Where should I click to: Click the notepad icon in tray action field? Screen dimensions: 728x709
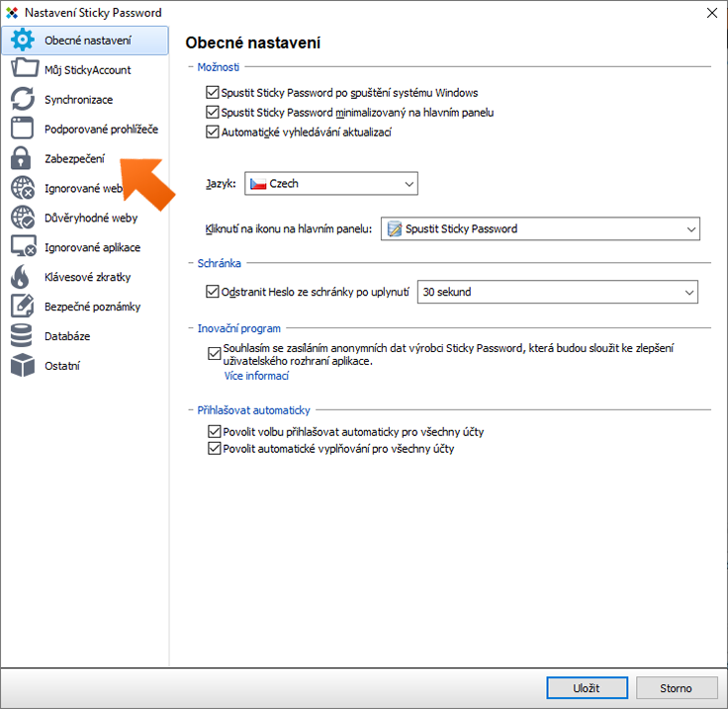(x=395, y=228)
